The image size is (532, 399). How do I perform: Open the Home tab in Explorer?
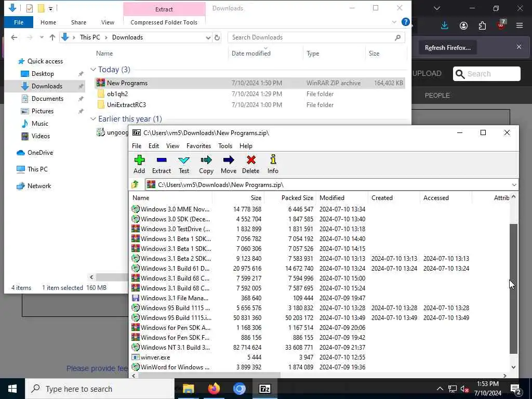[48, 22]
